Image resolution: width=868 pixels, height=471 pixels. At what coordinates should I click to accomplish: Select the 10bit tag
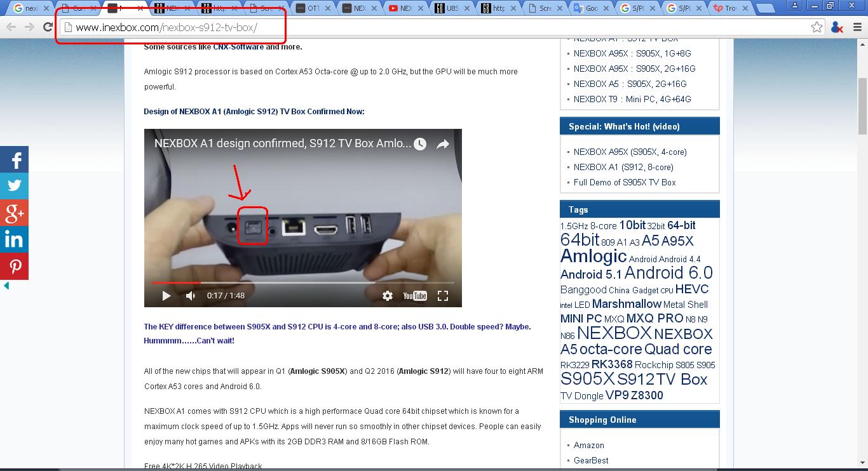[x=632, y=225]
